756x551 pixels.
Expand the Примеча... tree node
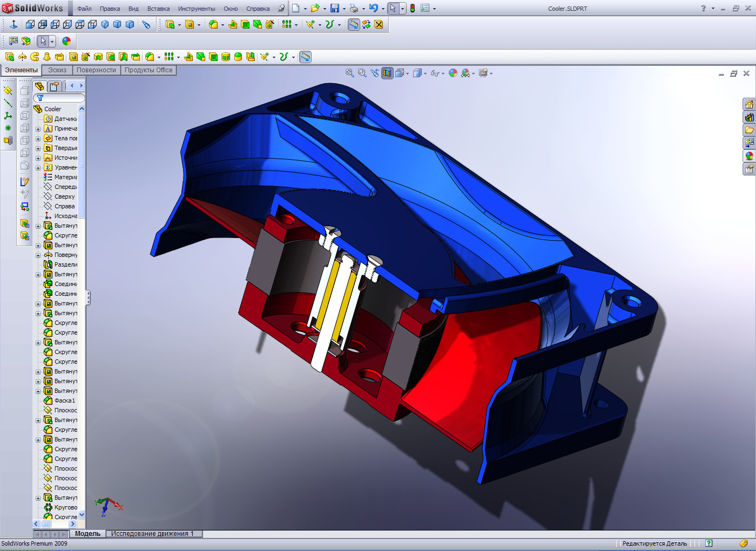(x=38, y=129)
